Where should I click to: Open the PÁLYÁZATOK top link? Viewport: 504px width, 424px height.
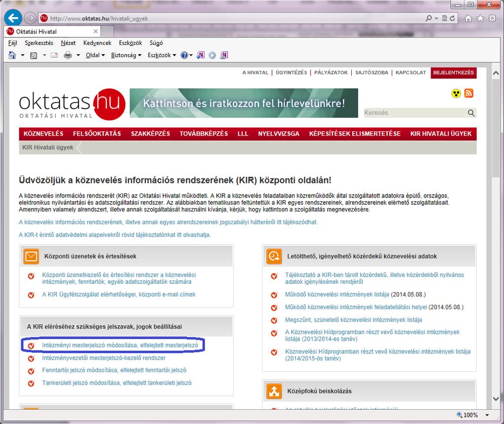pyautogui.click(x=331, y=72)
